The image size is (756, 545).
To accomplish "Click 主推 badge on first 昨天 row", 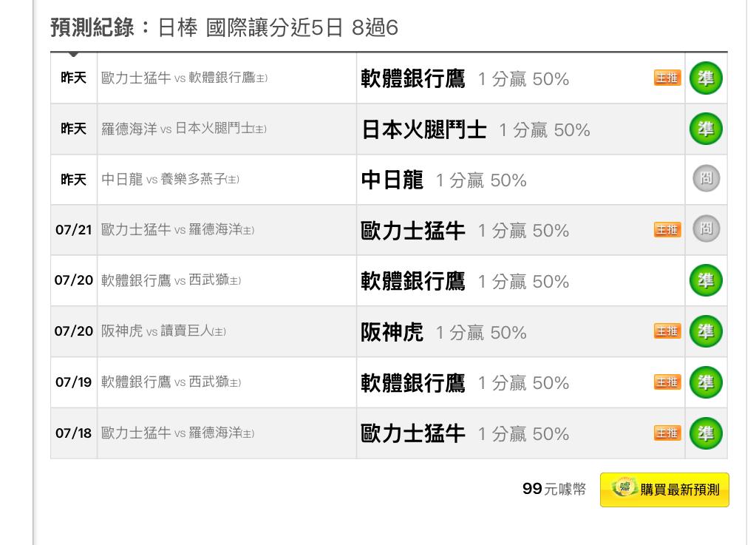I will pyautogui.click(x=667, y=78).
